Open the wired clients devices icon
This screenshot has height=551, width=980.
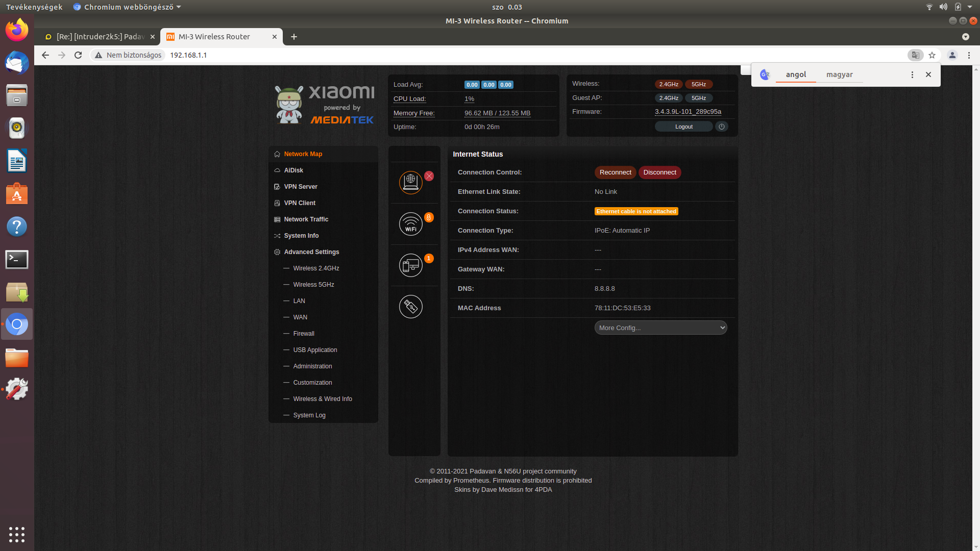pos(411,265)
